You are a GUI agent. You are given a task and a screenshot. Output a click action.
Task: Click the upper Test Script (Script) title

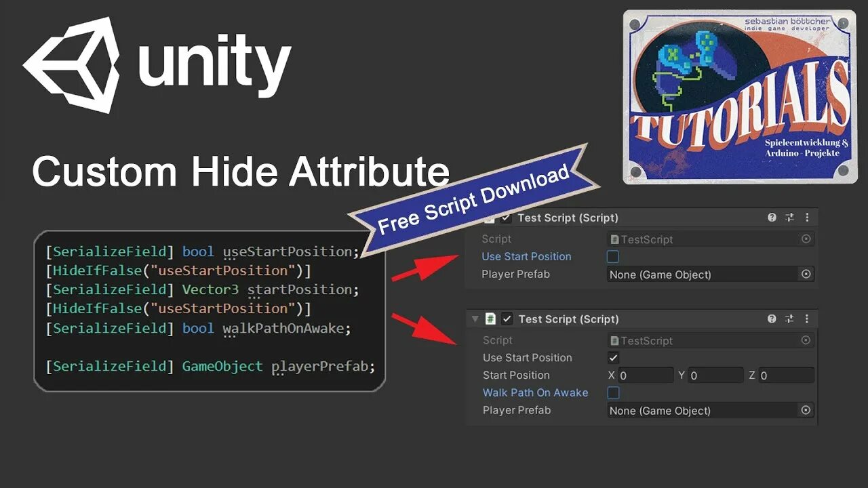click(568, 218)
